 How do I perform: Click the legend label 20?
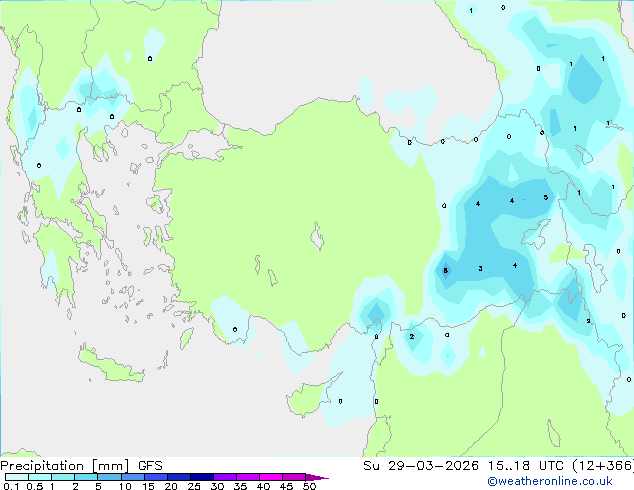(x=171, y=486)
